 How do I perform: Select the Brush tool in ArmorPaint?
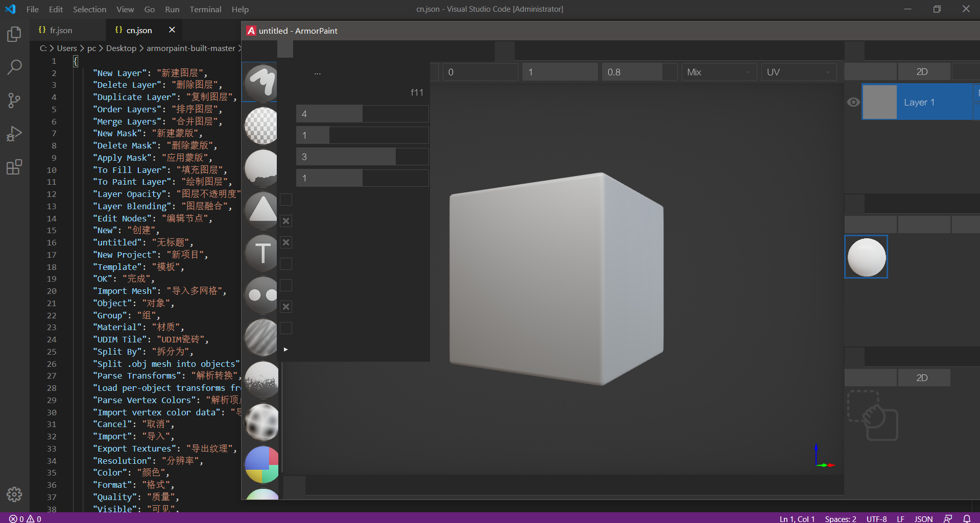coord(261,82)
